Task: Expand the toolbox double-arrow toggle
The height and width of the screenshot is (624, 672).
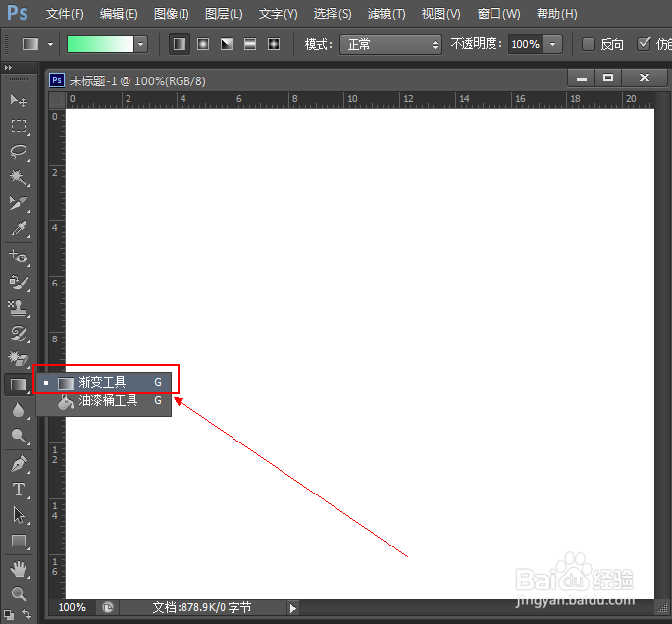Action: coord(8,68)
